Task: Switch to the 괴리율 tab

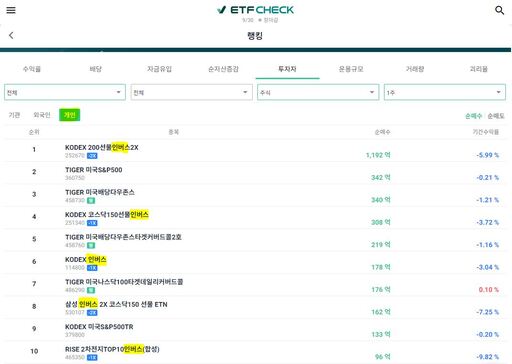Action: (479, 69)
